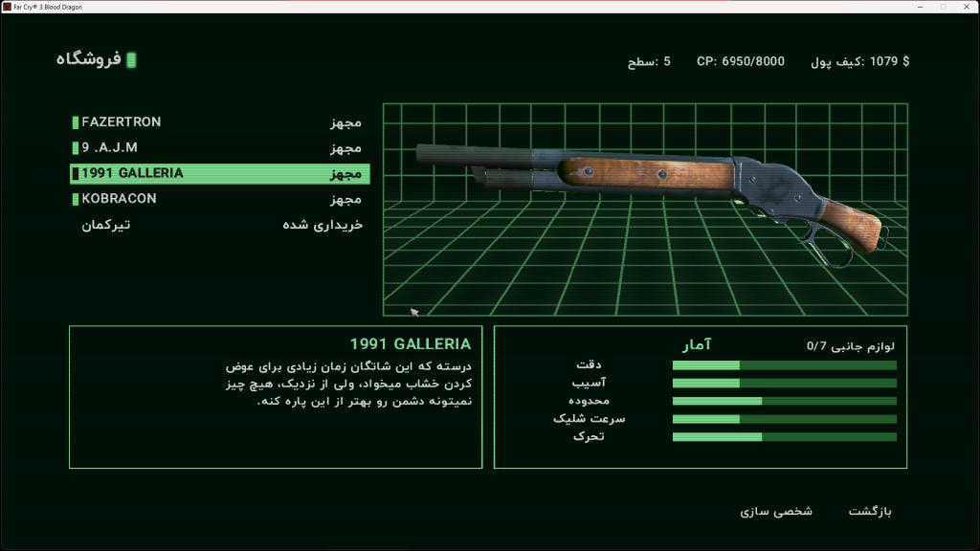Click the سرعت شلیک fire rate bar
The image size is (980, 551).
[x=785, y=419]
